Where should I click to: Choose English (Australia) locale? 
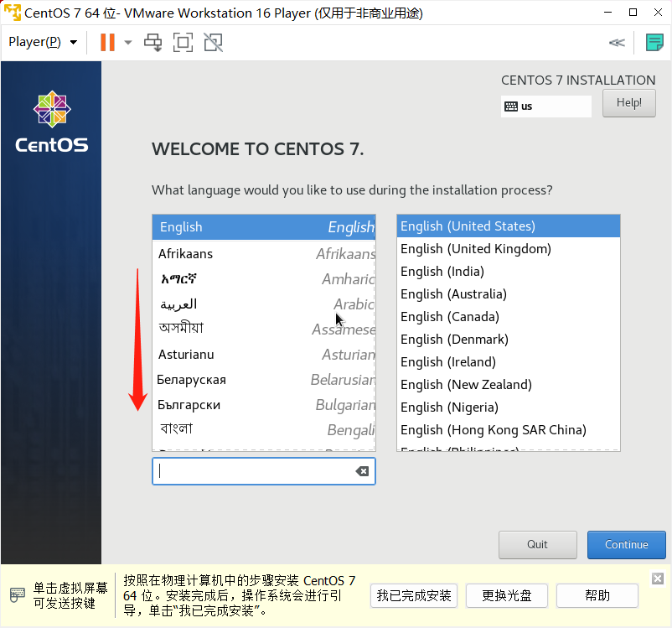509,294
